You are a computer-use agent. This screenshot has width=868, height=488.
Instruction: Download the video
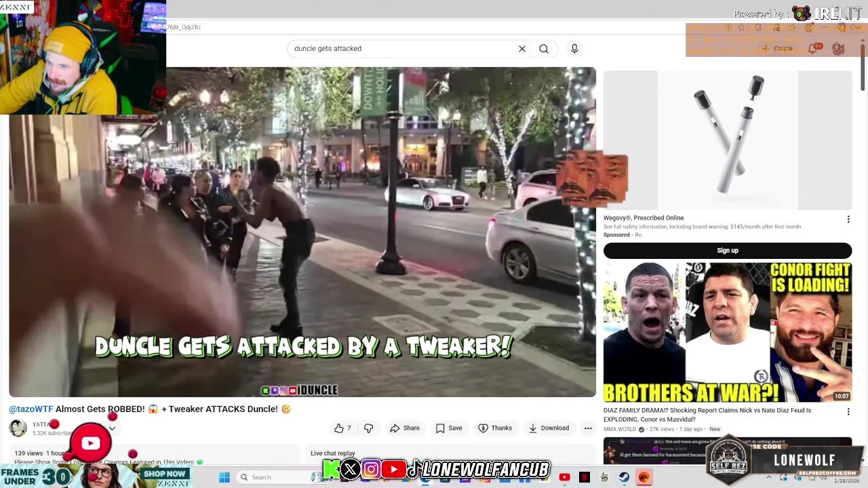tap(549, 428)
